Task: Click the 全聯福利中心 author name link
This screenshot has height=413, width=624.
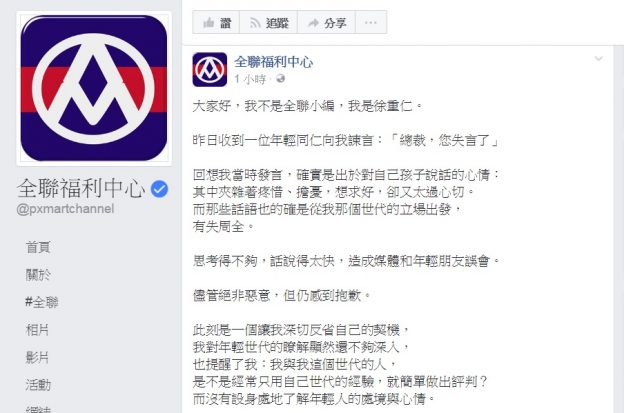Action: (x=273, y=62)
